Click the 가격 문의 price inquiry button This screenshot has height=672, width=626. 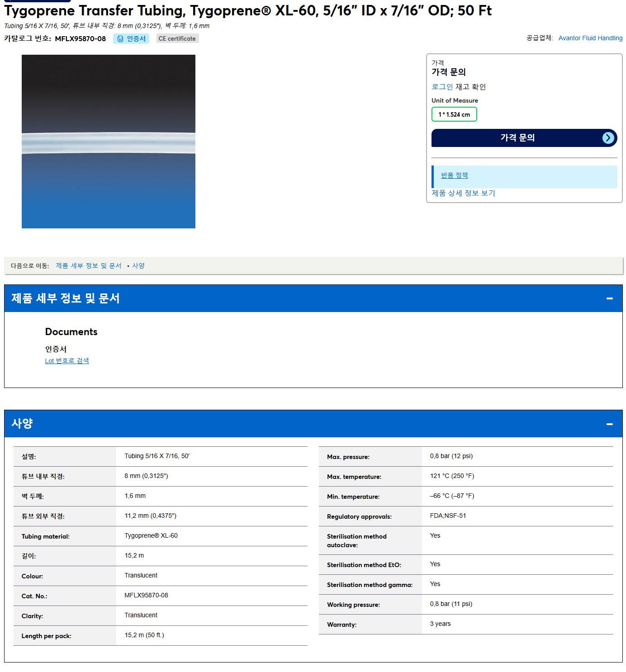point(524,138)
